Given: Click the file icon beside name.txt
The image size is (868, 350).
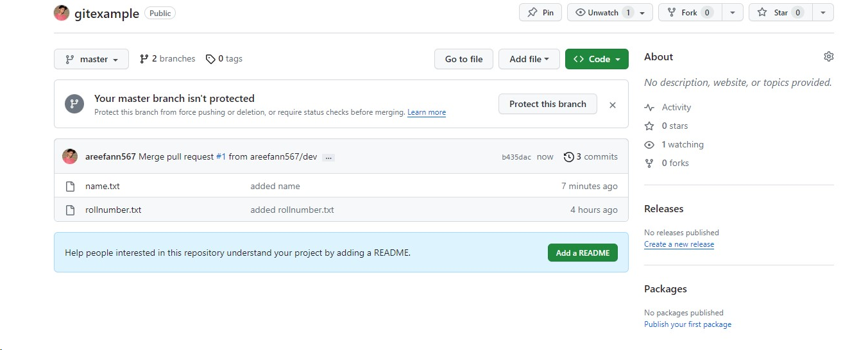Looking at the screenshot, I should [x=71, y=187].
